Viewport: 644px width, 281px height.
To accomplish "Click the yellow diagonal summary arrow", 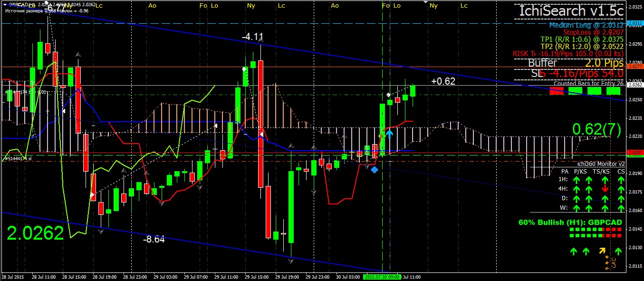I will click(603, 251).
